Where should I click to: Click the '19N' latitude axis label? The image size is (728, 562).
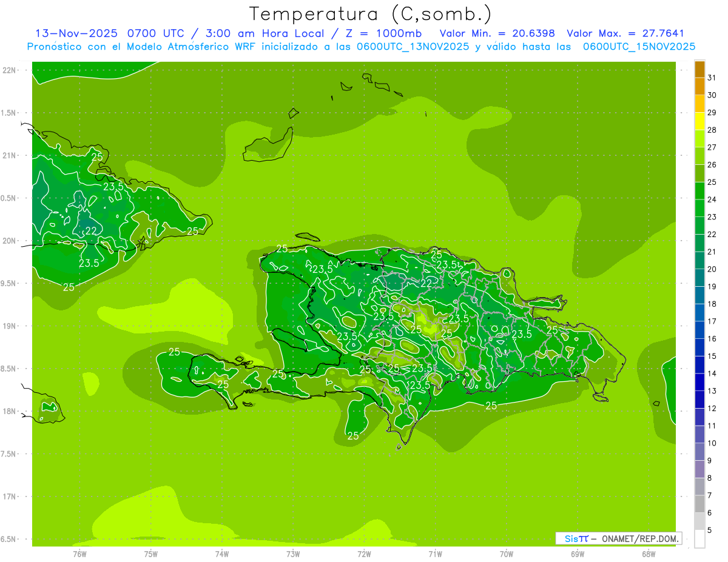[x=10, y=326]
